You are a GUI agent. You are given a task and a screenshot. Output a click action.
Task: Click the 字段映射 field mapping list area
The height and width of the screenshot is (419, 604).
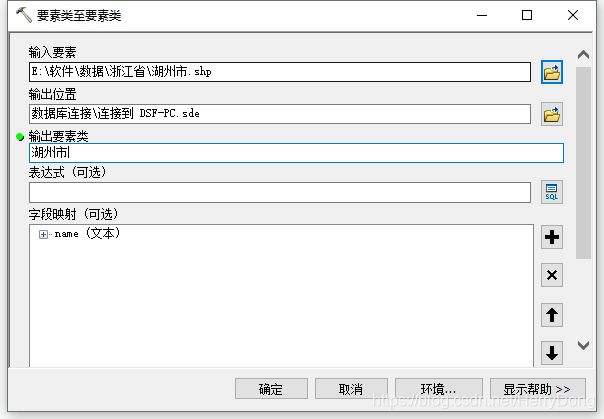pos(281,296)
